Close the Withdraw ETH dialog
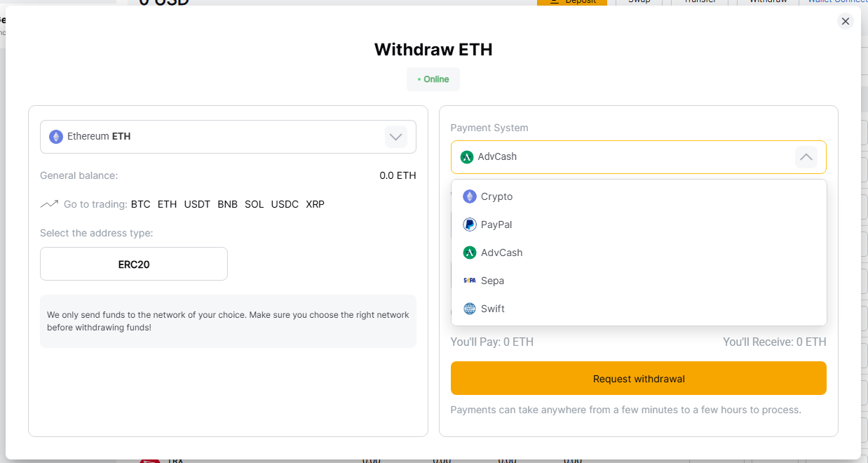 (x=846, y=21)
